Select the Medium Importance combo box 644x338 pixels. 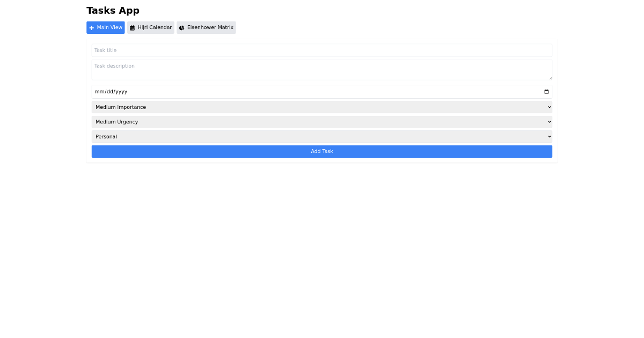(x=322, y=107)
